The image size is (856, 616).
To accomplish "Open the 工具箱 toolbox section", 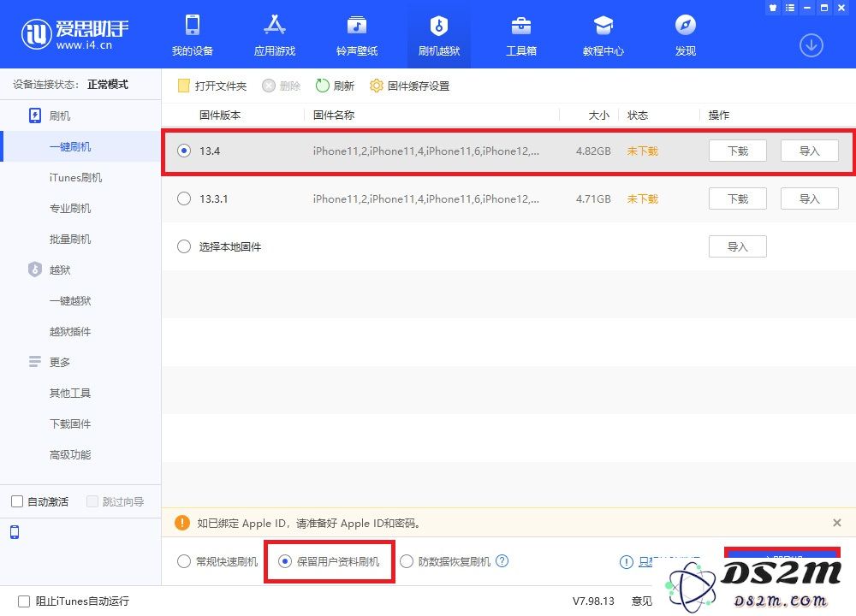I will pos(520,35).
